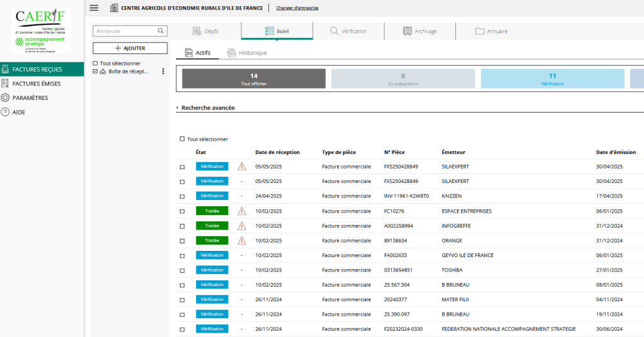This screenshot has width=644, height=337.
Task: Open the Suivi tab
Action: (x=277, y=31)
